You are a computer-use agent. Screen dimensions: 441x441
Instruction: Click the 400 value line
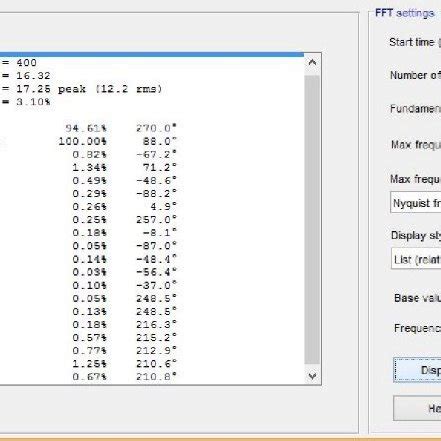pos(26,63)
